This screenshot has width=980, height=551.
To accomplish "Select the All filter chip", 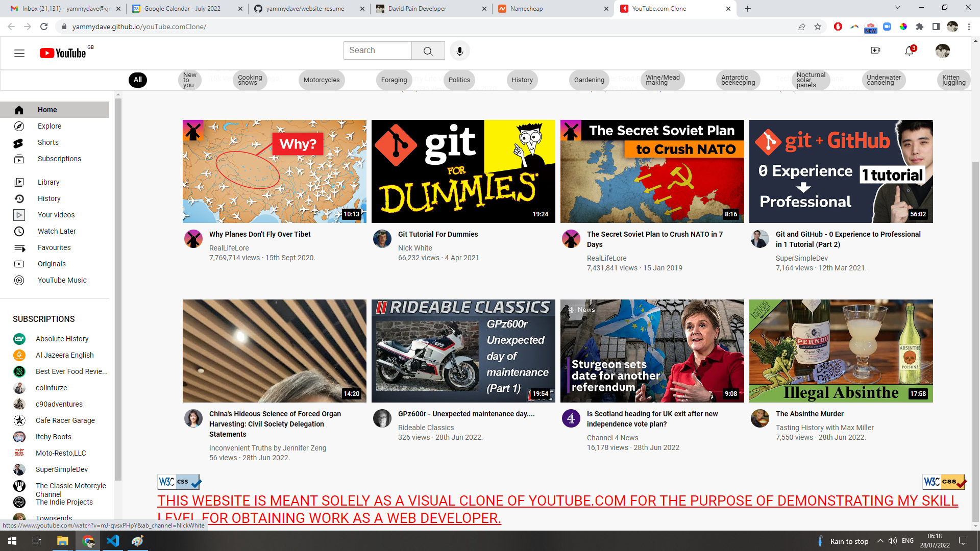I will coord(138,80).
